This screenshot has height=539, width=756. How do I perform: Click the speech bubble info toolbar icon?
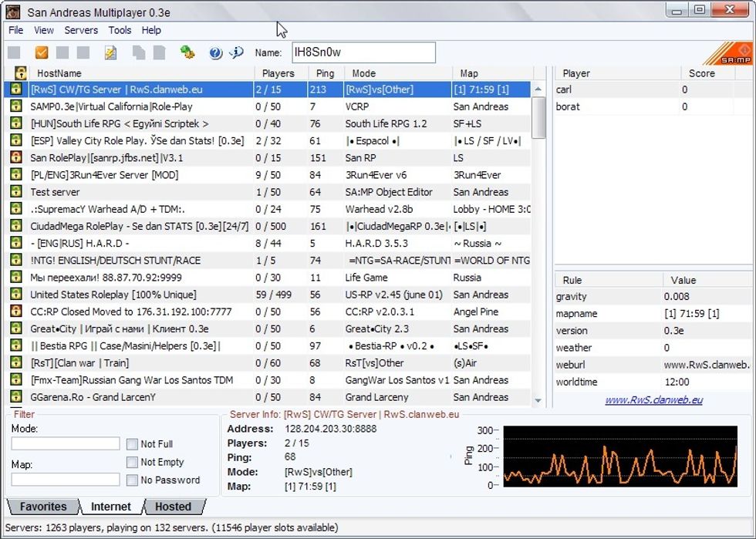pos(236,52)
